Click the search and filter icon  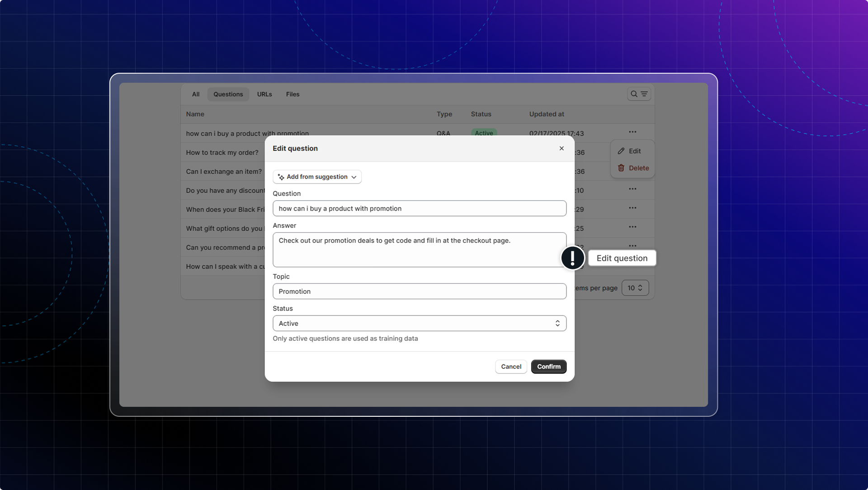coord(639,94)
